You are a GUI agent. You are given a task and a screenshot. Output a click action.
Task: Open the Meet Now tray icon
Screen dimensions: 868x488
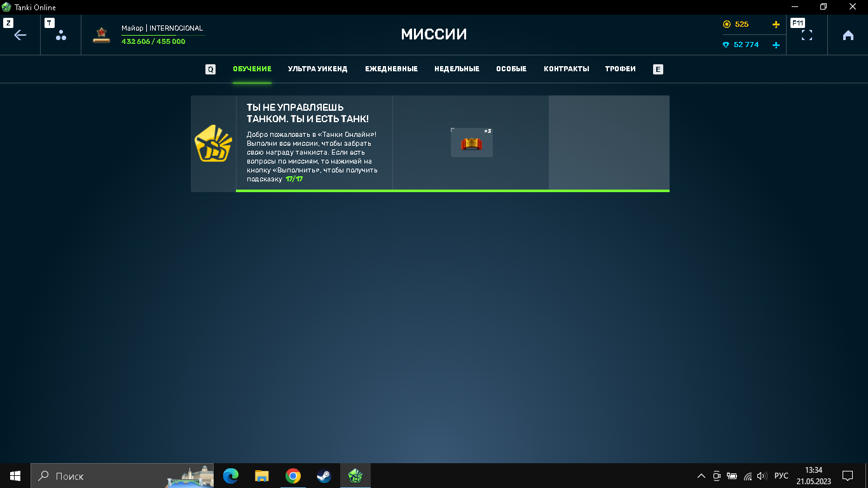(717, 476)
